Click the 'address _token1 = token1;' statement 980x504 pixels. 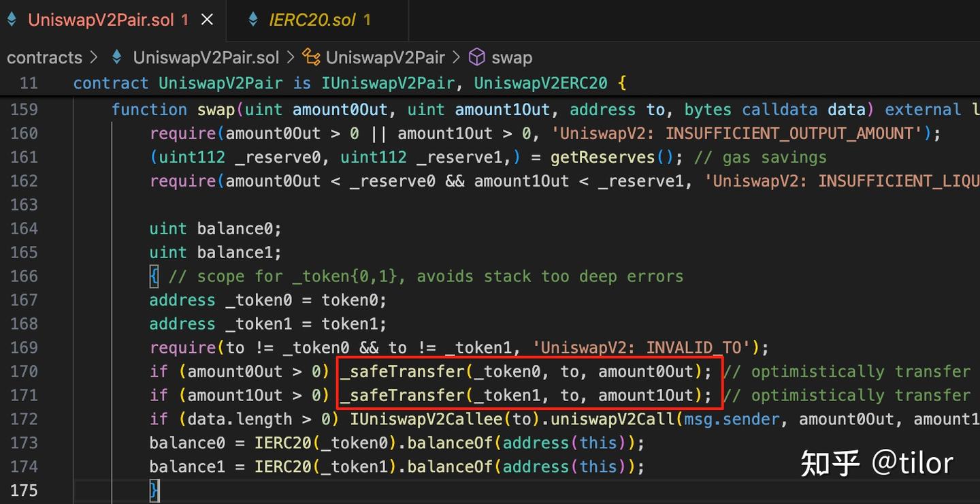[268, 324]
